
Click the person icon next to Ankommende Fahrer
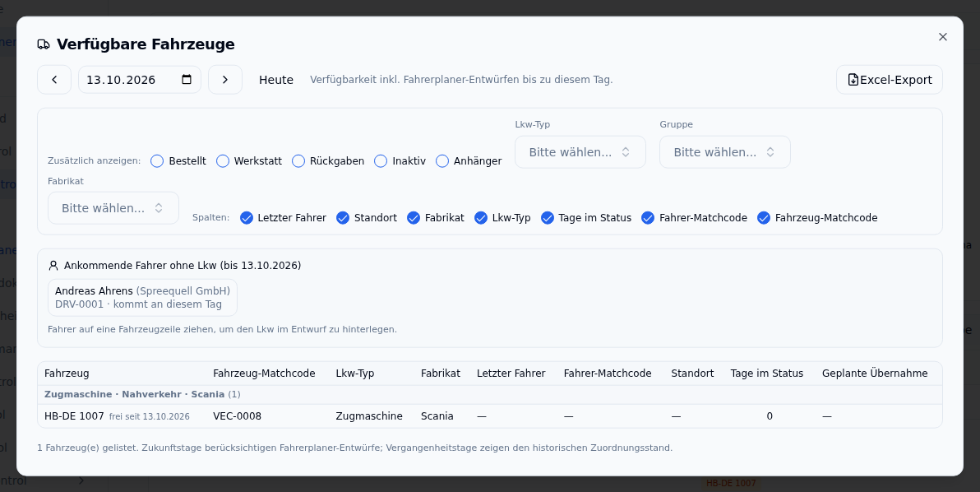(53, 266)
